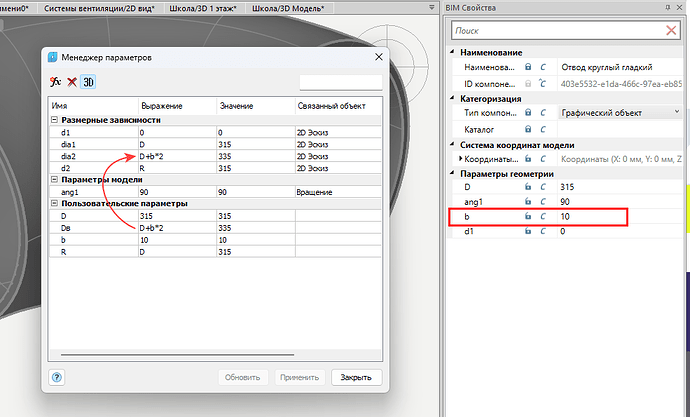Collapse the Размерные зависимости group
Screen dimensions: 690x417
coord(53,120)
